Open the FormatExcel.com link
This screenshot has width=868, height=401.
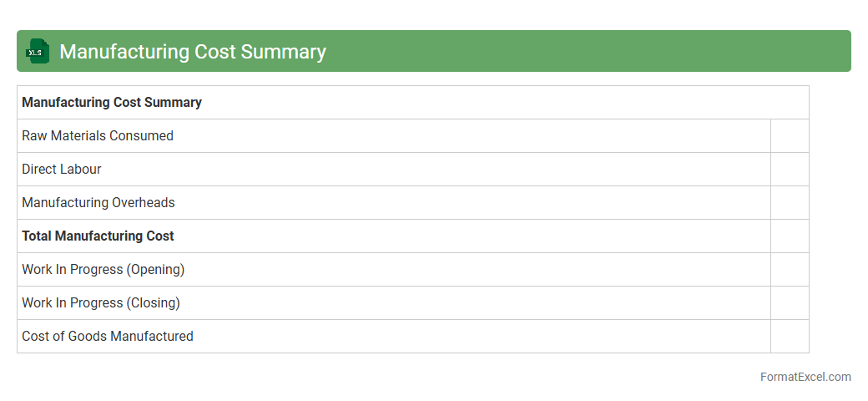(x=805, y=377)
